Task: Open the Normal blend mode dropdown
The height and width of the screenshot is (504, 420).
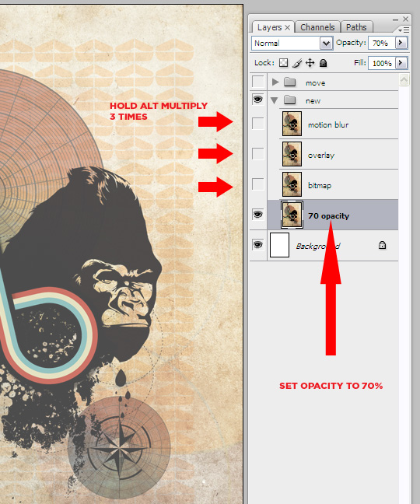Action: (x=292, y=43)
